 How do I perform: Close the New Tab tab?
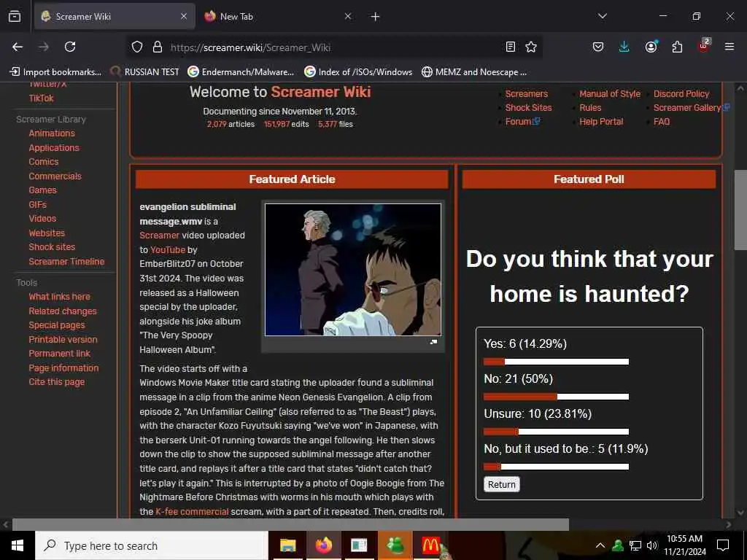(x=348, y=16)
